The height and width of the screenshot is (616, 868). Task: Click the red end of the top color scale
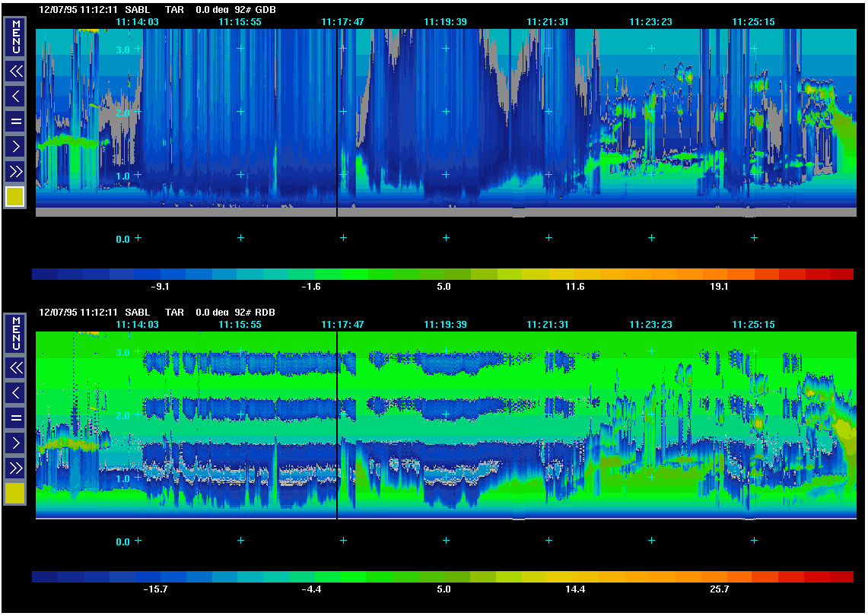coord(841,274)
